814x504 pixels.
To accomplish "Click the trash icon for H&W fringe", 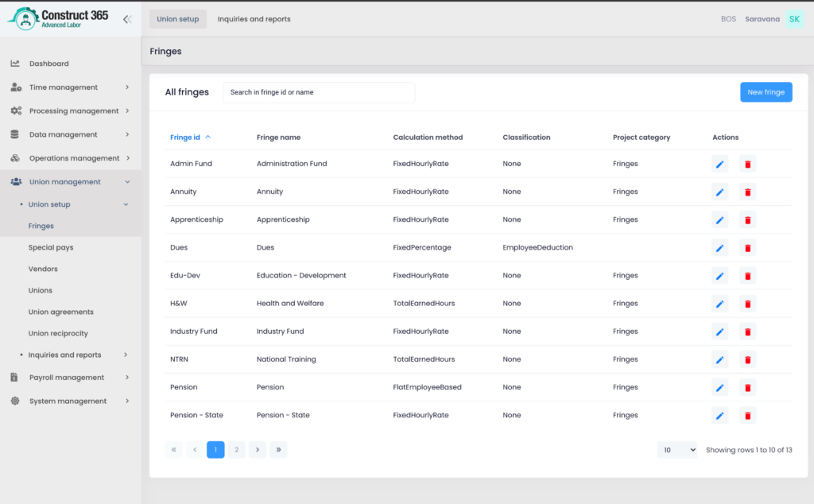I will tap(747, 304).
